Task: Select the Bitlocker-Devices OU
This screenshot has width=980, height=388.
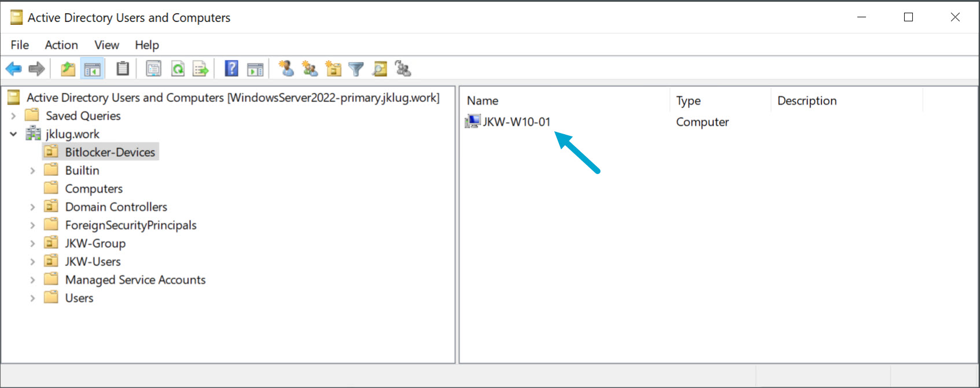Action: tap(110, 152)
